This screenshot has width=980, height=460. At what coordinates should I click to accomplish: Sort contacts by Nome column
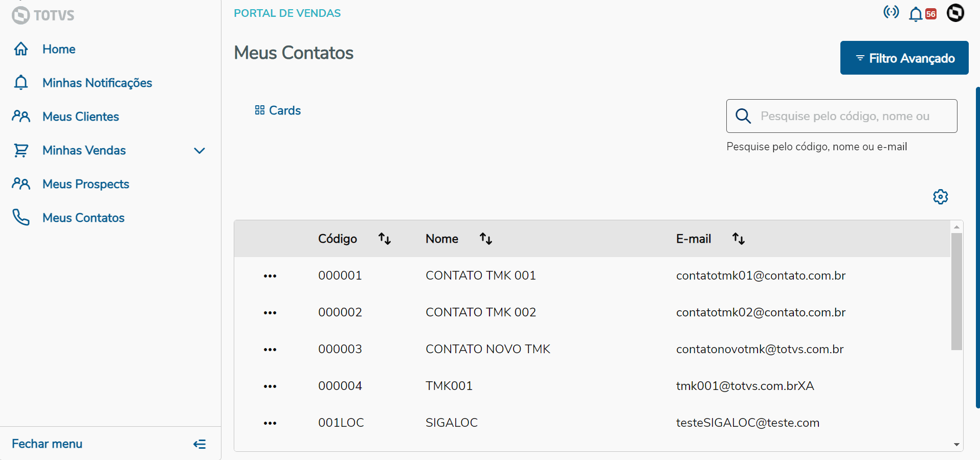486,239
